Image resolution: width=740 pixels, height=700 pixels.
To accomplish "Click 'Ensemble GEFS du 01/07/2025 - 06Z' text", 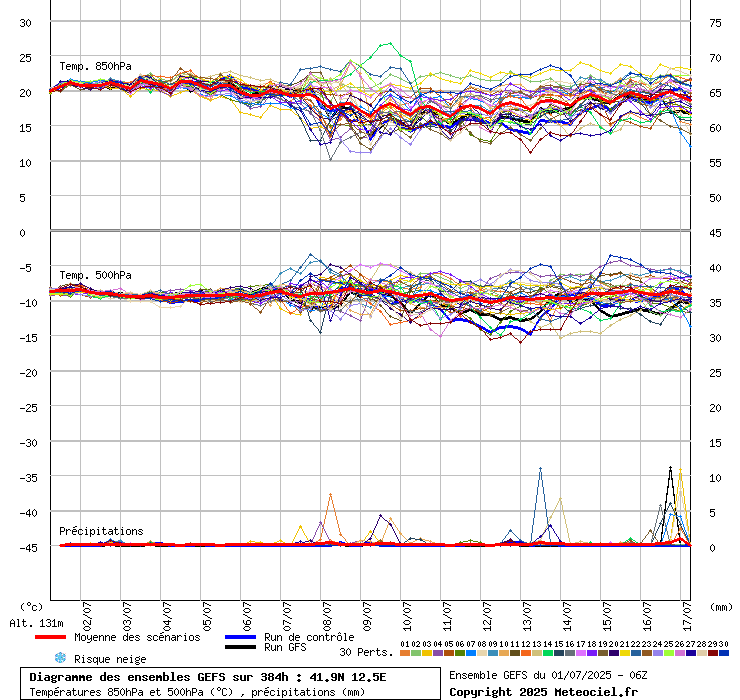I will [x=548, y=675].
